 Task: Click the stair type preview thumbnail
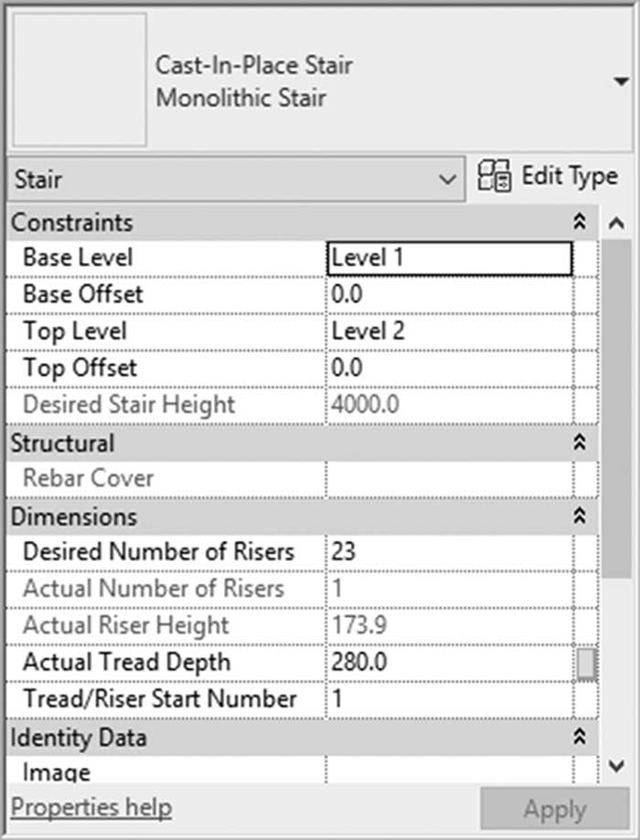(80, 80)
